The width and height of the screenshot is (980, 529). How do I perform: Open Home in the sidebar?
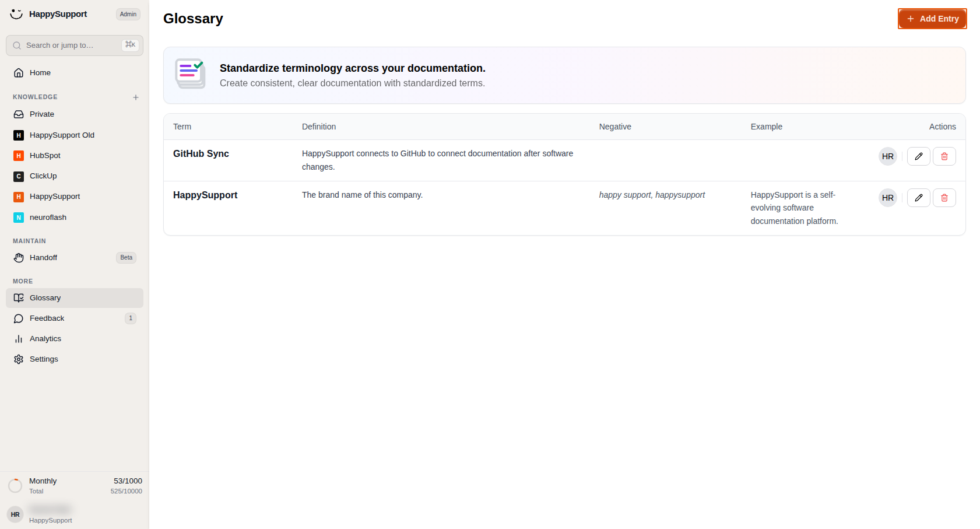(75, 73)
